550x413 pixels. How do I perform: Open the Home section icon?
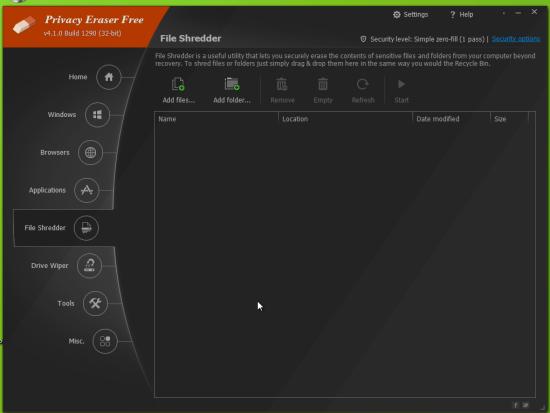(109, 77)
